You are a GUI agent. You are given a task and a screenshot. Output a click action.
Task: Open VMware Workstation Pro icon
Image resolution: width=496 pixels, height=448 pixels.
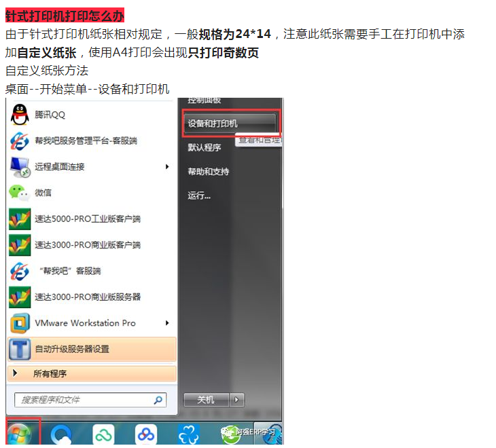(x=19, y=323)
